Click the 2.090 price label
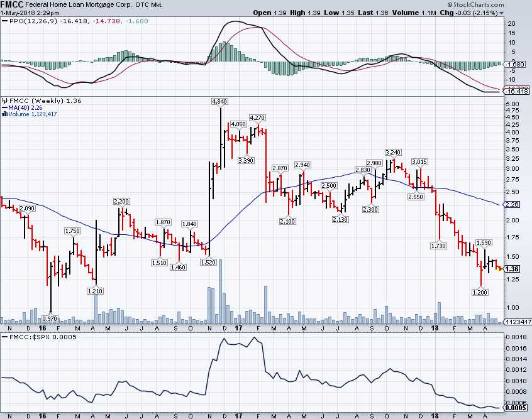 (x=27, y=209)
